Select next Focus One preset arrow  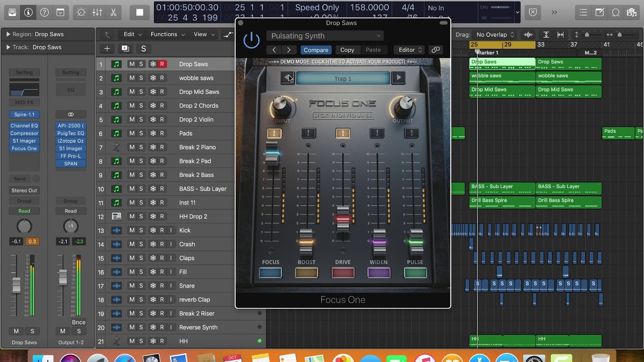click(398, 78)
